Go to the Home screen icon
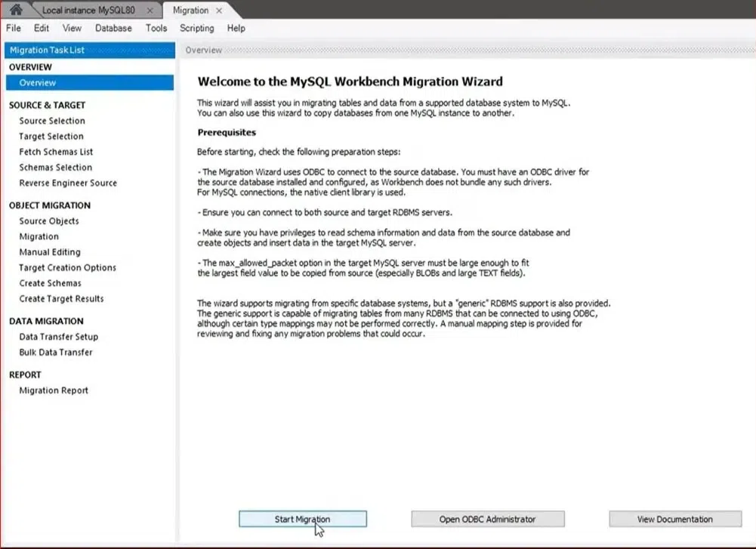This screenshot has width=756, height=549. pyautogui.click(x=16, y=9)
